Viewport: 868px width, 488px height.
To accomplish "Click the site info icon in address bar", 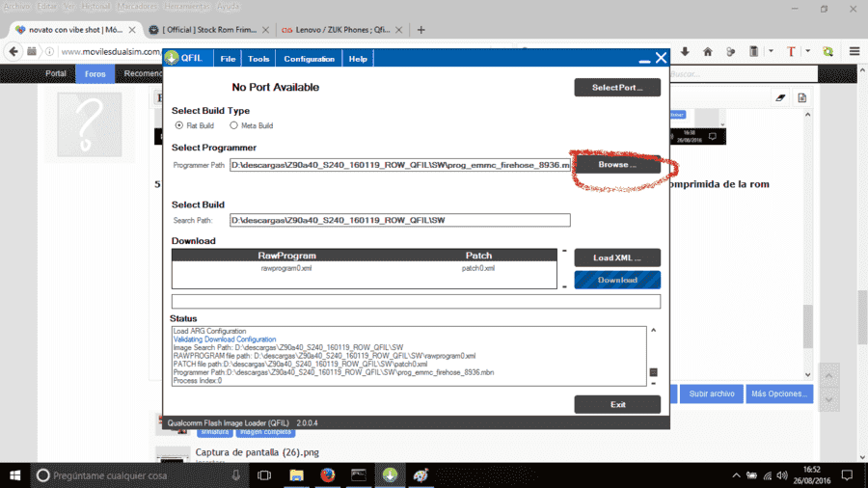I will [x=50, y=51].
